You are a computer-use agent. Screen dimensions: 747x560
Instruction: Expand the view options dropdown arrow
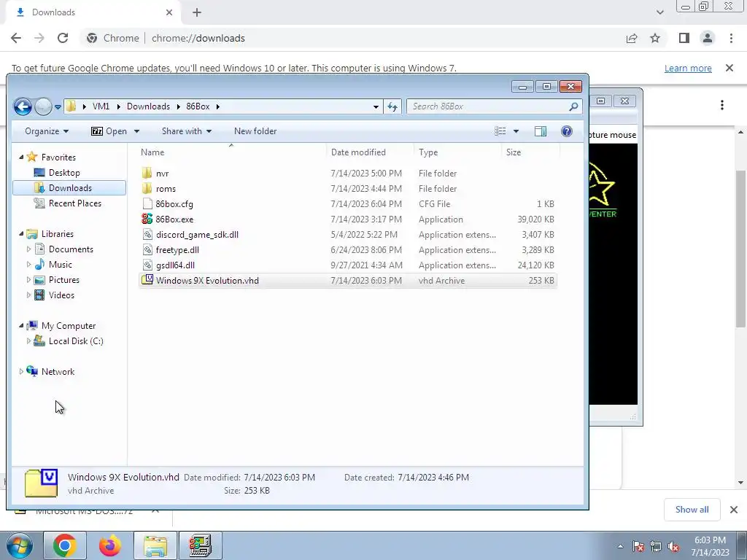516,131
